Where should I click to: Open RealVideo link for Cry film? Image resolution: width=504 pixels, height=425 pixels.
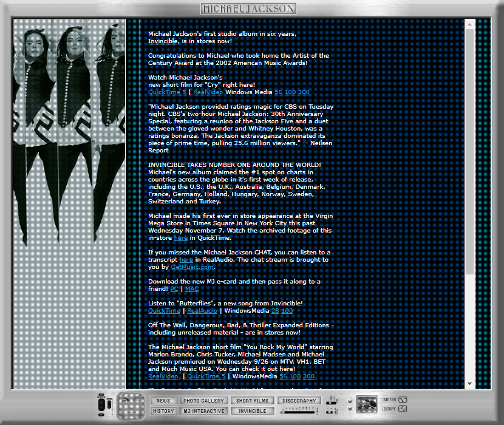coord(208,92)
